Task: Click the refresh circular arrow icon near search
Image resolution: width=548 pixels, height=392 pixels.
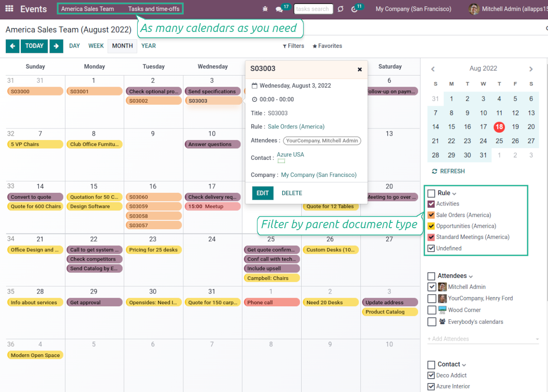Action: (340, 9)
